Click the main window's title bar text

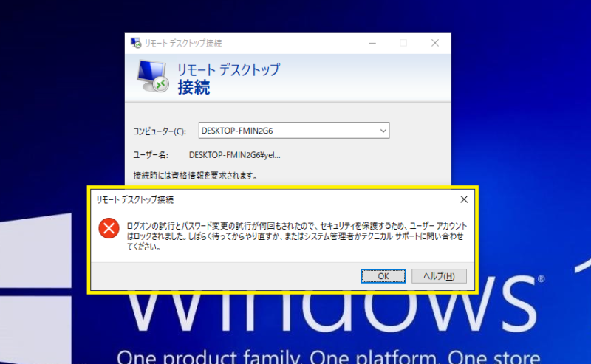183,43
